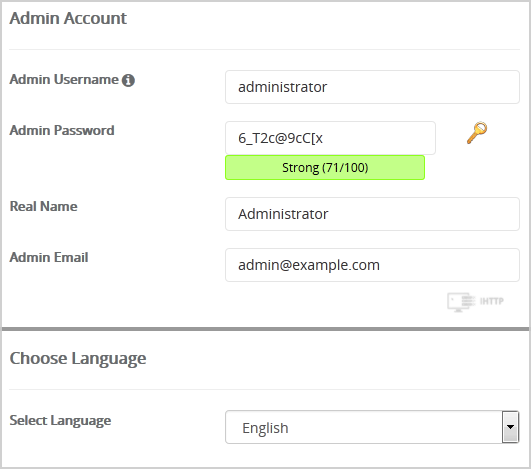The height and width of the screenshot is (469, 531).
Task: Click the thin line under Choose Language
Action: (x=264, y=389)
